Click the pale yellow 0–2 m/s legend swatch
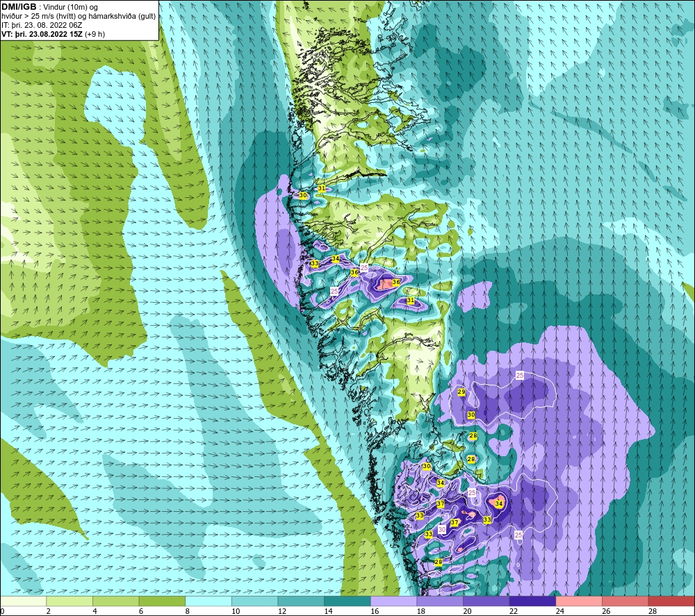 click(x=23, y=601)
